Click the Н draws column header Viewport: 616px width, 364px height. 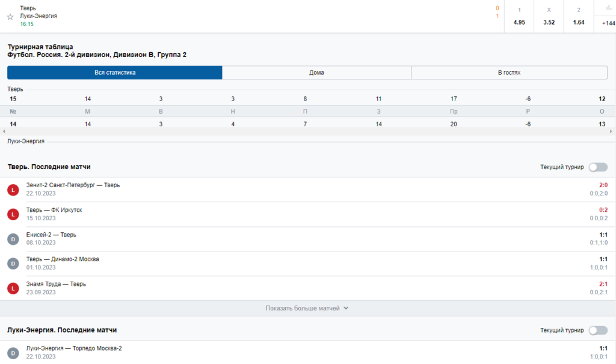(233, 112)
